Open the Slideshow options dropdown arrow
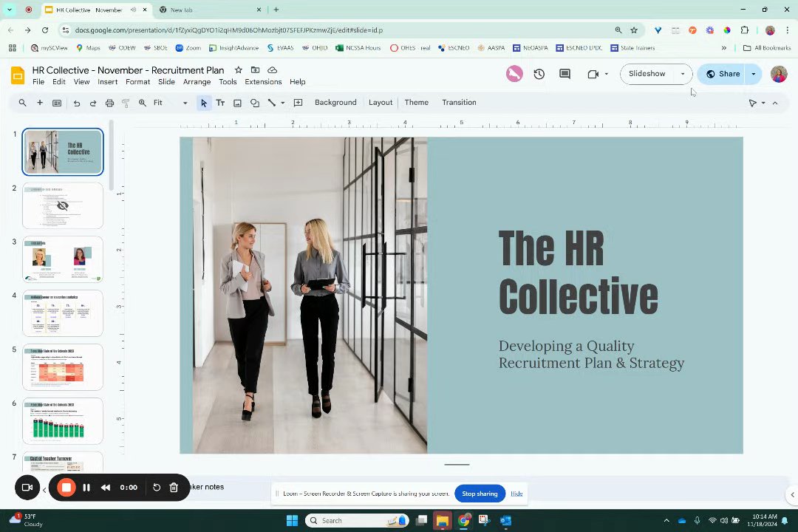 (x=683, y=75)
